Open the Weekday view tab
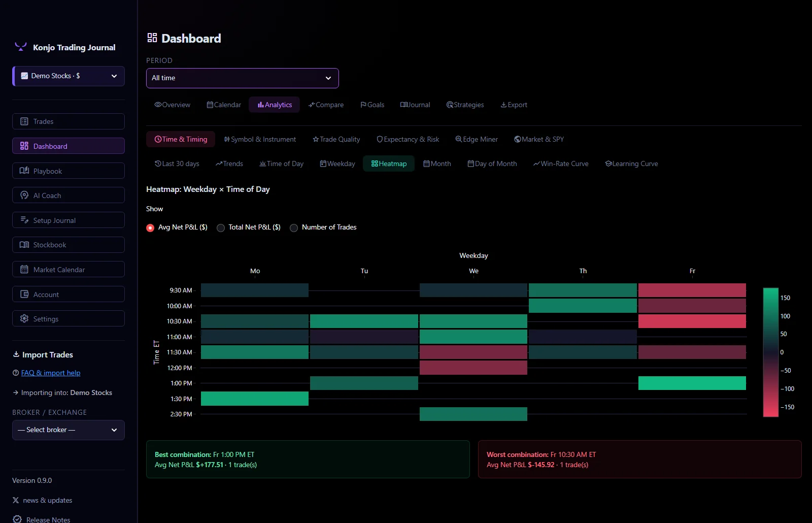The height and width of the screenshot is (523, 812). 337,164
